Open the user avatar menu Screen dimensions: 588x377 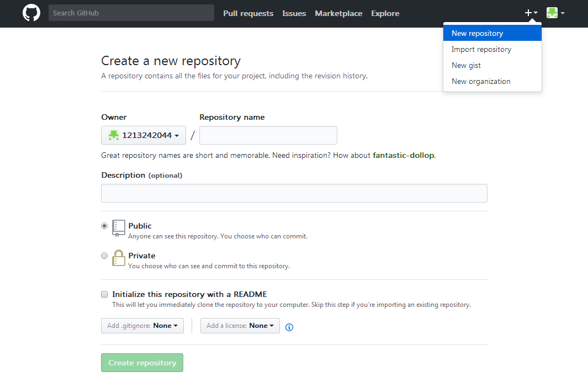(x=555, y=13)
